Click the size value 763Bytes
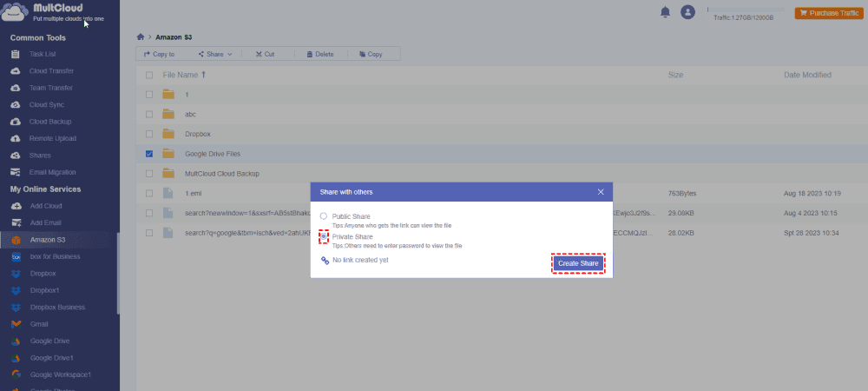This screenshot has width=868, height=391. [x=682, y=193]
